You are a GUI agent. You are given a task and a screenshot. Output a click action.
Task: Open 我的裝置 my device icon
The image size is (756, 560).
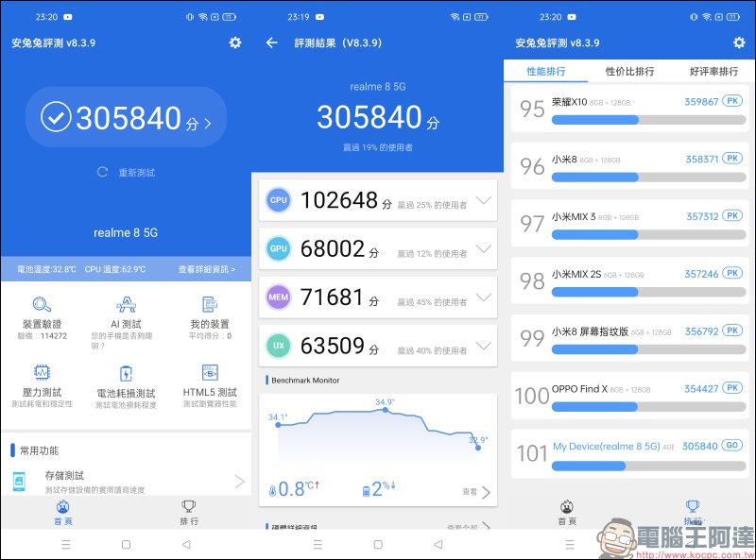tap(210, 305)
